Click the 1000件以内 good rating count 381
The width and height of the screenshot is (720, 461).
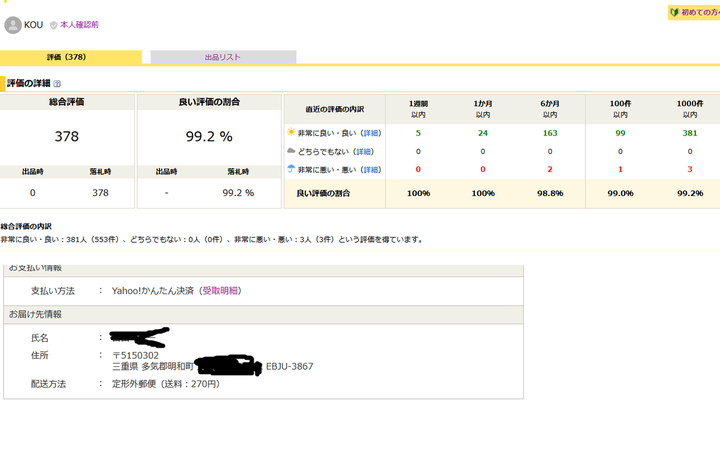[x=689, y=132]
